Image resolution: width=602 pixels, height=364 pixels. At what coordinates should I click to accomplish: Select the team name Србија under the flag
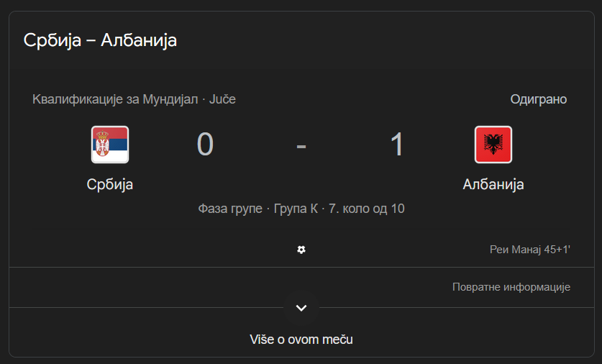tap(110, 184)
